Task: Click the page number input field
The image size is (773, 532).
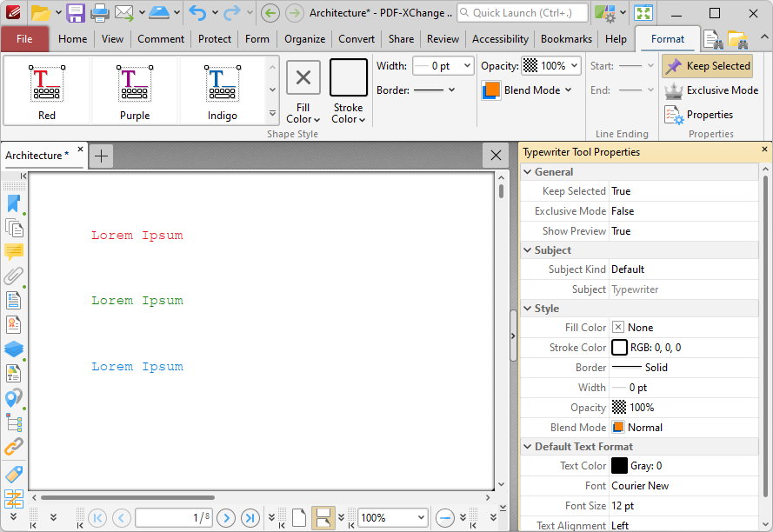Action: (174, 518)
